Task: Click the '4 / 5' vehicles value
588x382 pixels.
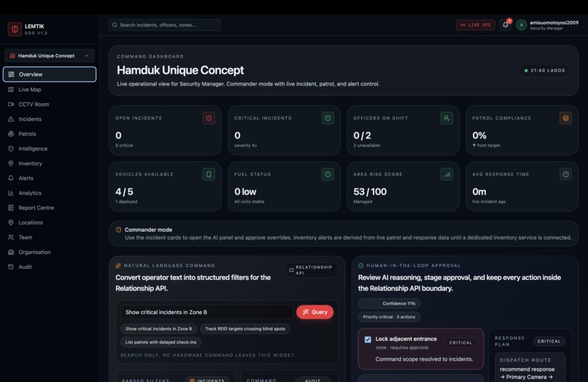Action: click(x=124, y=192)
